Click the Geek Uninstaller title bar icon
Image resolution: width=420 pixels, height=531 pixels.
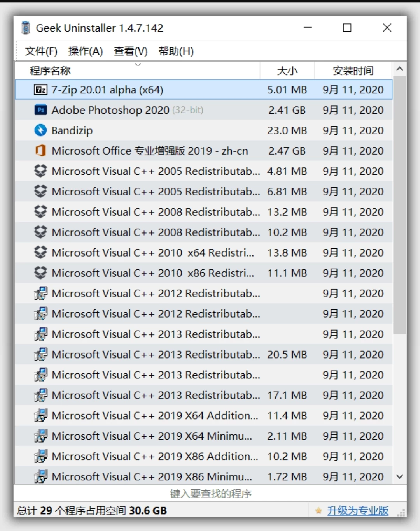25,28
